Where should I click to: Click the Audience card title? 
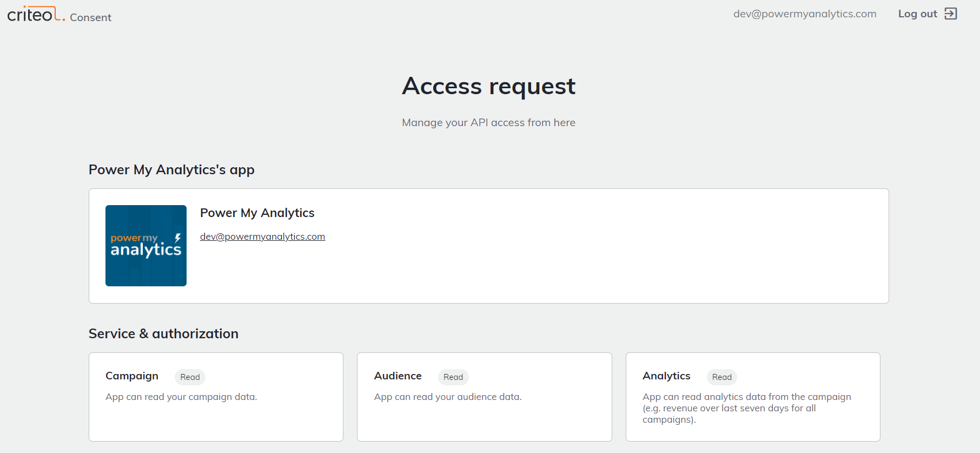tap(398, 376)
